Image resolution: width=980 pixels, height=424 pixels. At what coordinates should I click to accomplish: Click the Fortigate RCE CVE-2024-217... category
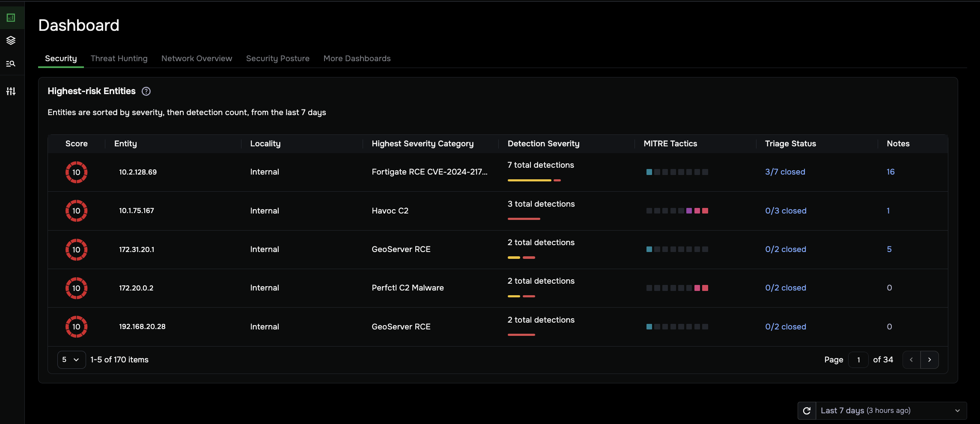(429, 172)
